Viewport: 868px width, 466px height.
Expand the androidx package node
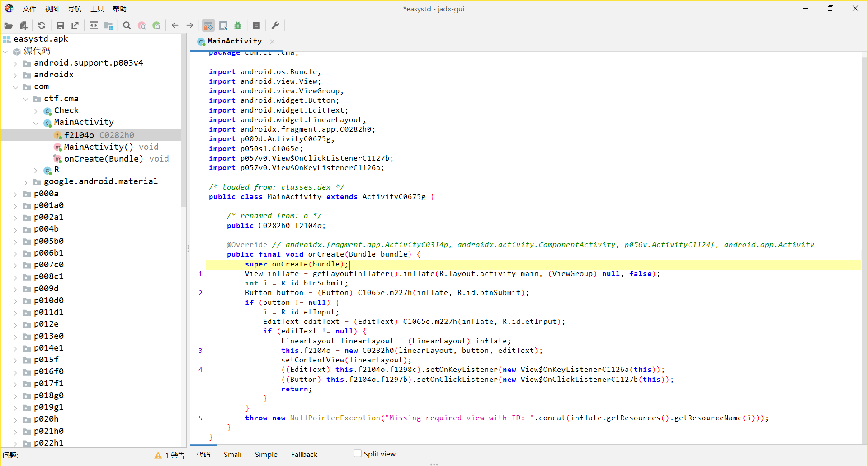point(16,75)
